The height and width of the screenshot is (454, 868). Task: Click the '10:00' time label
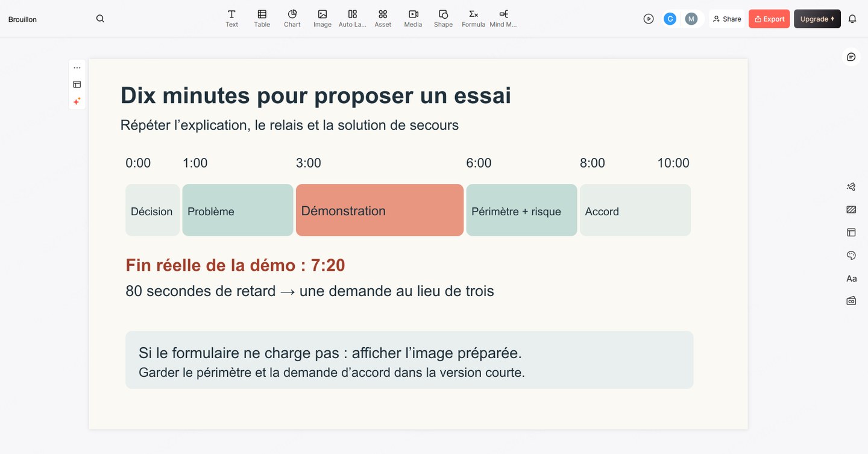coord(673,163)
